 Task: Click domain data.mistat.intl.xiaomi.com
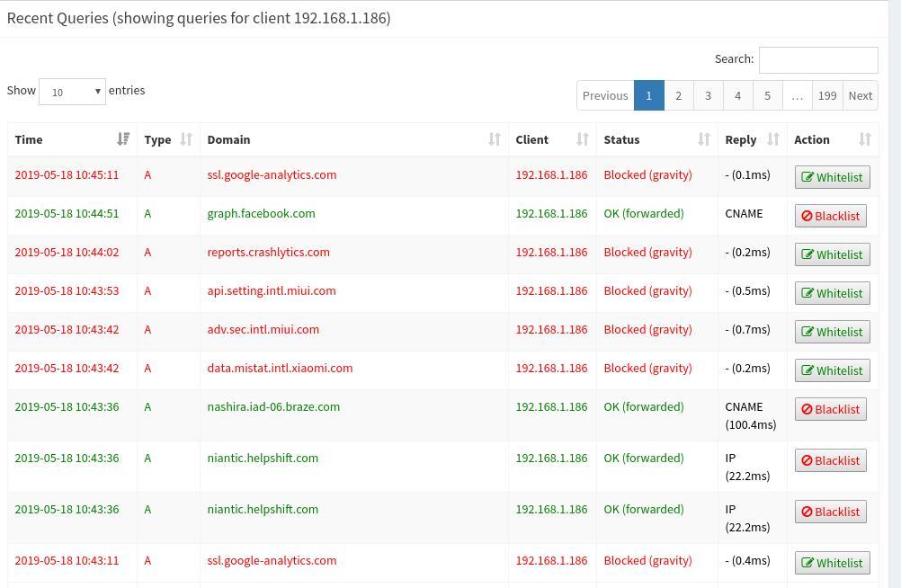[280, 368]
